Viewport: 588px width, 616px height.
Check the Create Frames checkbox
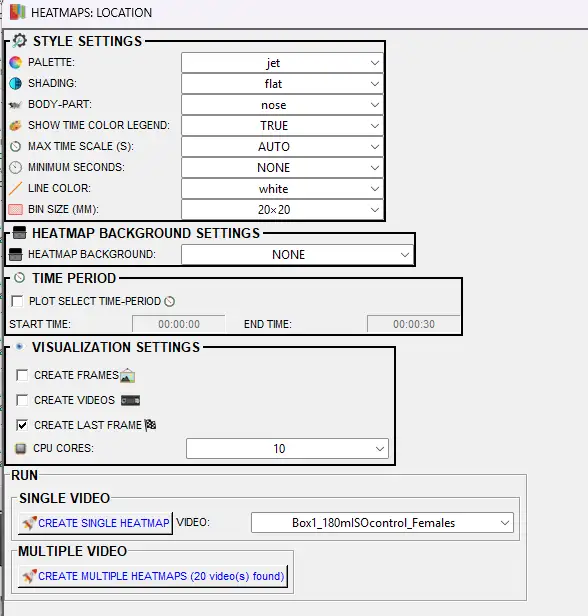point(22,375)
